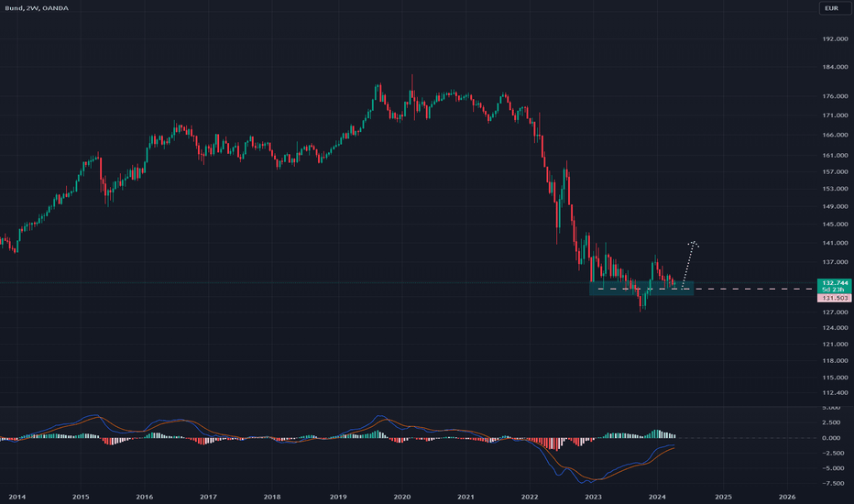
Task: Click the 166.000 price axis label
Action: [x=835, y=135]
